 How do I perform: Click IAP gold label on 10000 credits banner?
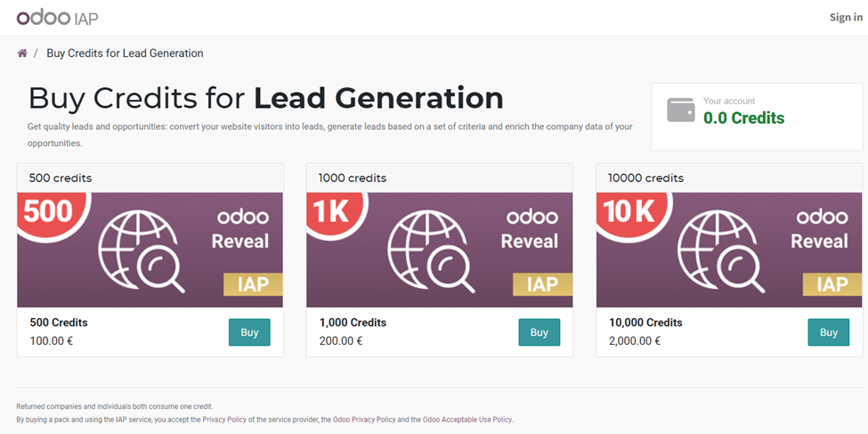(x=831, y=283)
